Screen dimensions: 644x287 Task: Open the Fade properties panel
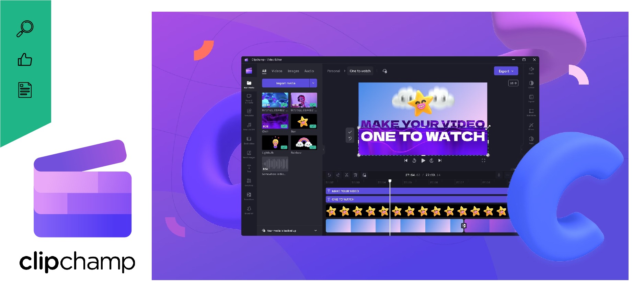click(531, 140)
